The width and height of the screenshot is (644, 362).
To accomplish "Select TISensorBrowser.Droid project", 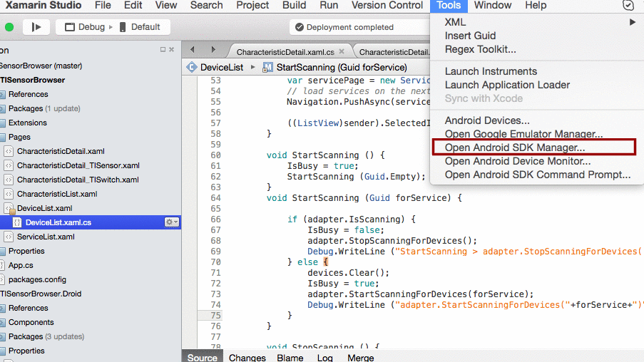I will pyautogui.click(x=41, y=294).
